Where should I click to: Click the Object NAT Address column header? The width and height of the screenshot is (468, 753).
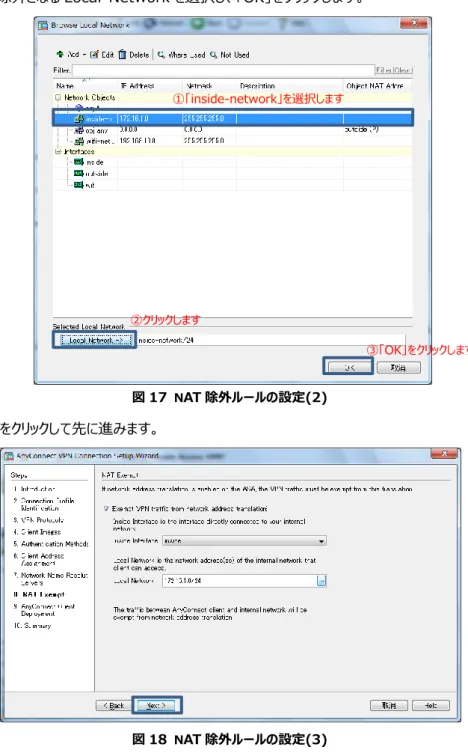[377, 86]
